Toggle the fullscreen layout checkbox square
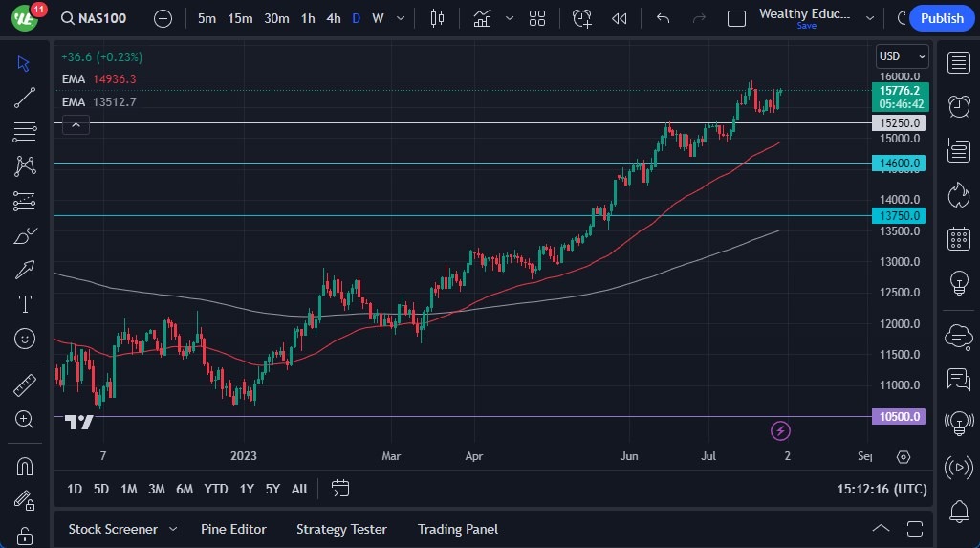 [736, 18]
